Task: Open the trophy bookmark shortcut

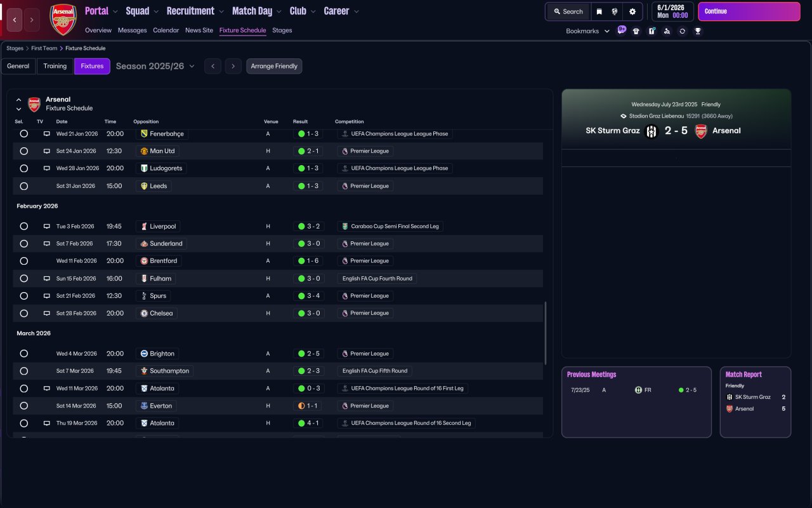Action: 698,31
